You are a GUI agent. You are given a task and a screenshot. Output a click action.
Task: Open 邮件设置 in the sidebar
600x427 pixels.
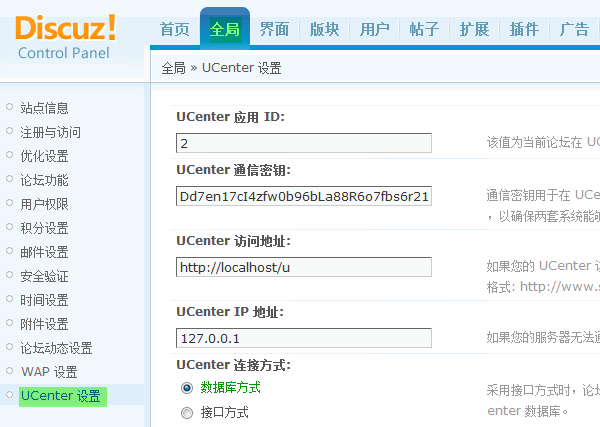point(44,252)
